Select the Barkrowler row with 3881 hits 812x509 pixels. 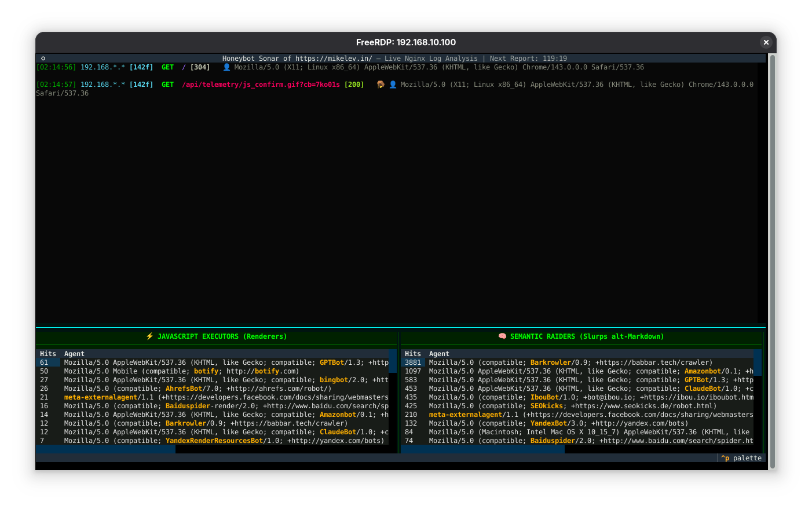pyautogui.click(x=570, y=362)
